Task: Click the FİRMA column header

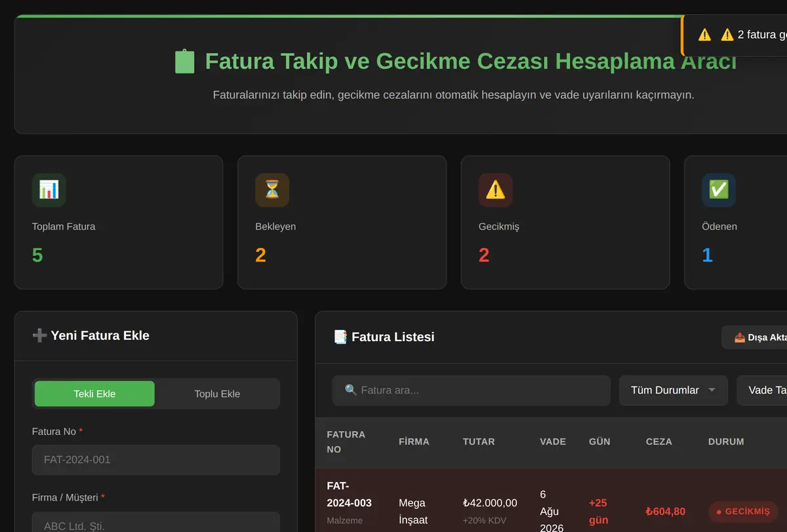Action: point(414,441)
